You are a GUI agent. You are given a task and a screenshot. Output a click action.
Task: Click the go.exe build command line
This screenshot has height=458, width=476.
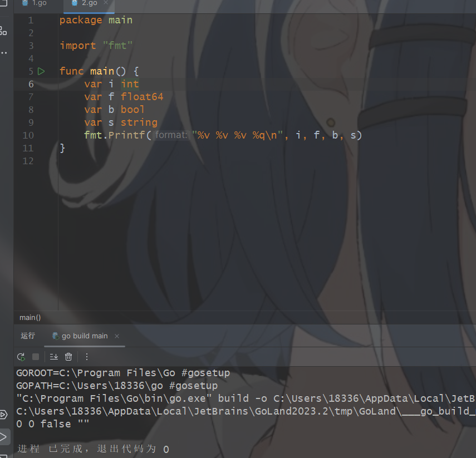[246, 398]
